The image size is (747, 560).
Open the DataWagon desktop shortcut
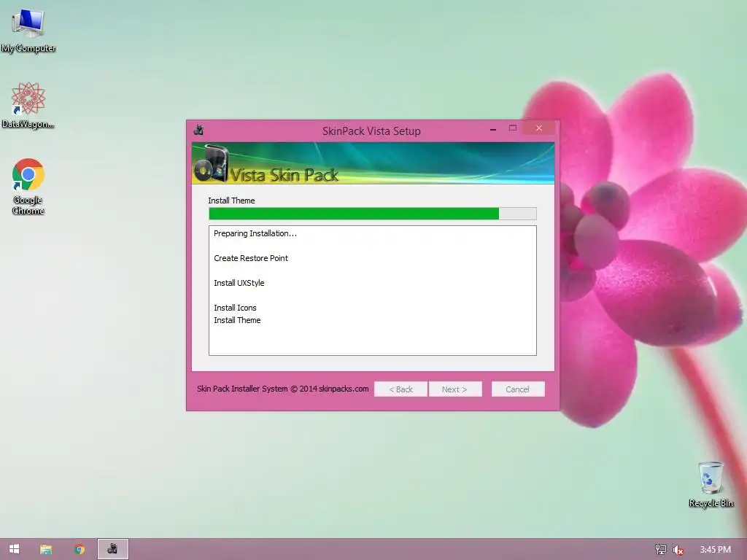[28, 105]
